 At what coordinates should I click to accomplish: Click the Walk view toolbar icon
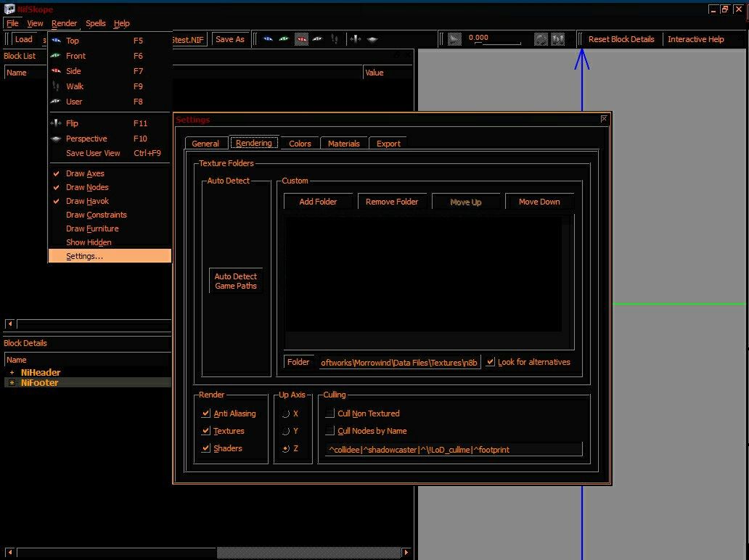point(335,39)
